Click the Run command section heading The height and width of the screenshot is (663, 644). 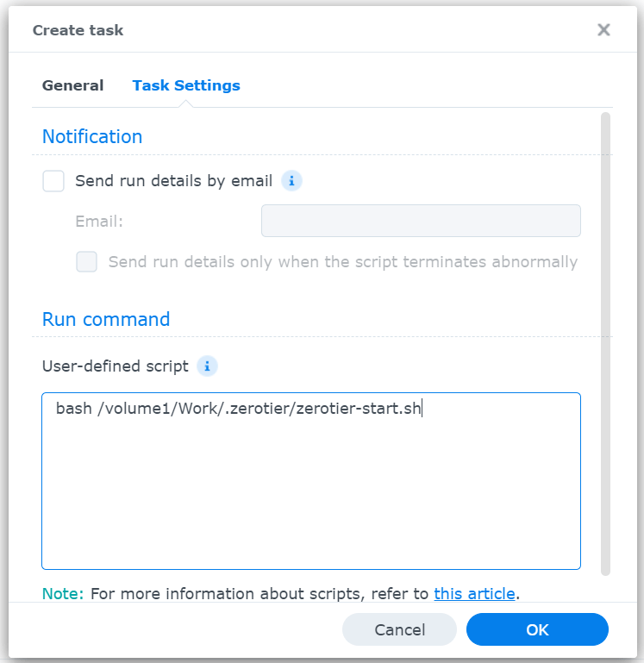106,319
